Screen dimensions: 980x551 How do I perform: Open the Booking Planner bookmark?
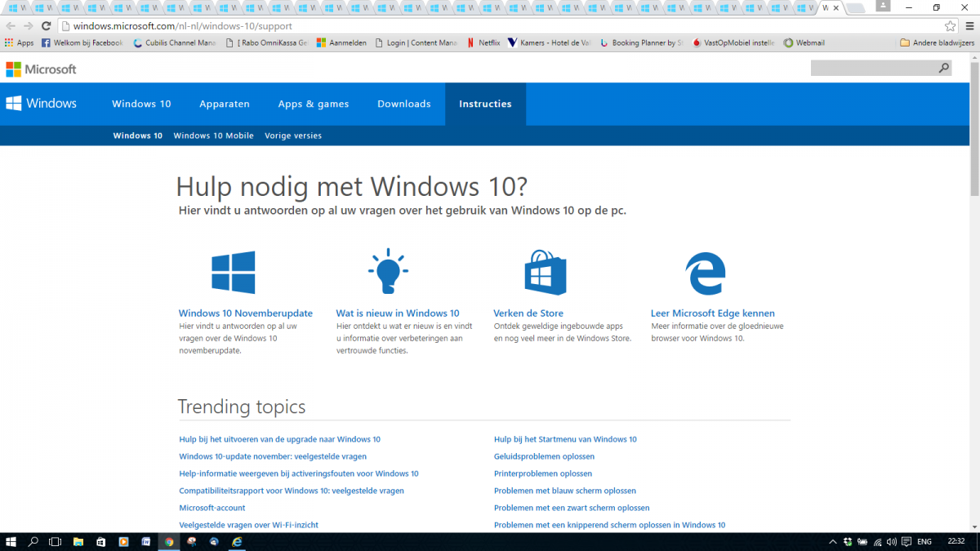coord(641,43)
